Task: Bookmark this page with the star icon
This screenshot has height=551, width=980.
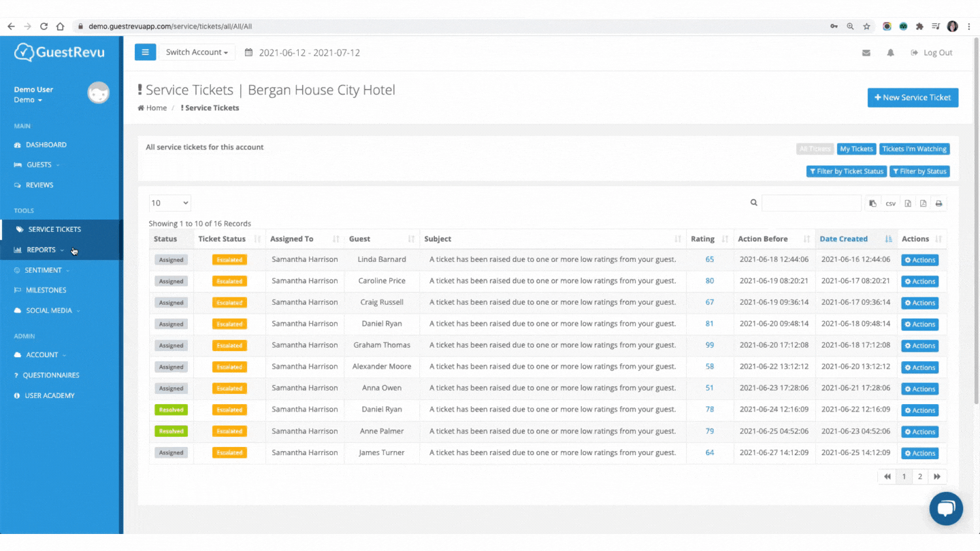Action: pos(866,27)
